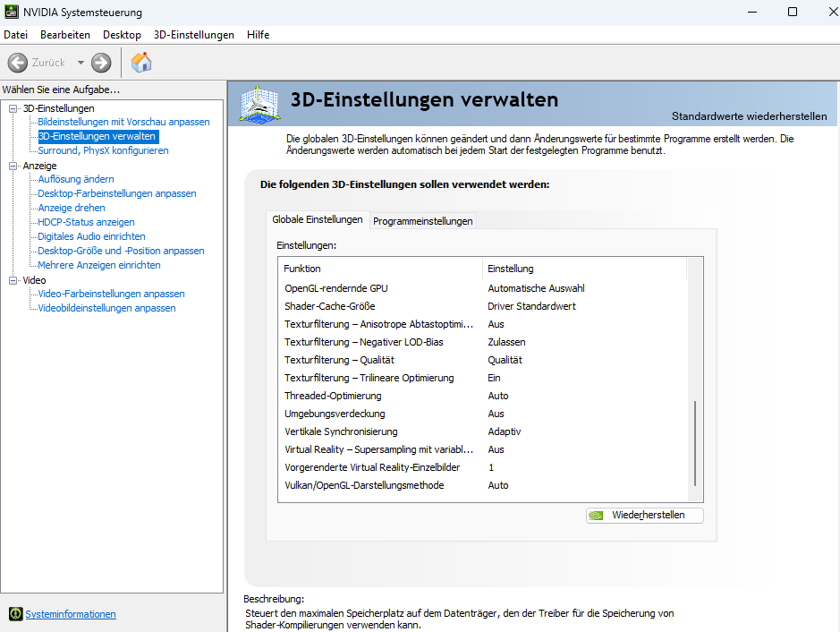Select Shader-Cache-Größe row
The height and width of the screenshot is (632, 840).
pos(482,306)
